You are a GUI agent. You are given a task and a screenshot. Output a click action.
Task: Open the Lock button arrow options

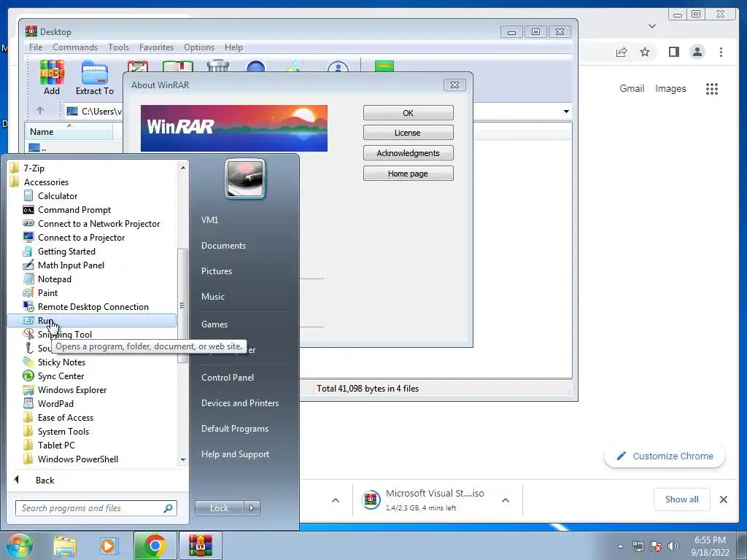[252, 508]
